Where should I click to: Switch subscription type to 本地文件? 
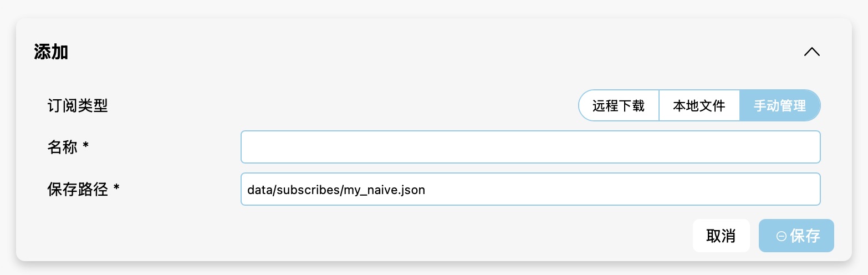(x=699, y=105)
